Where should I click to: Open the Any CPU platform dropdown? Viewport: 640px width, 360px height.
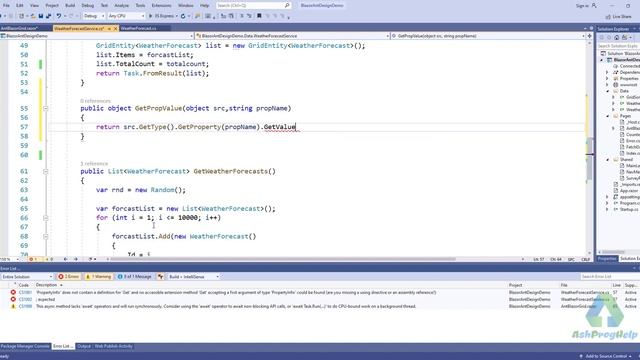coord(126,16)
